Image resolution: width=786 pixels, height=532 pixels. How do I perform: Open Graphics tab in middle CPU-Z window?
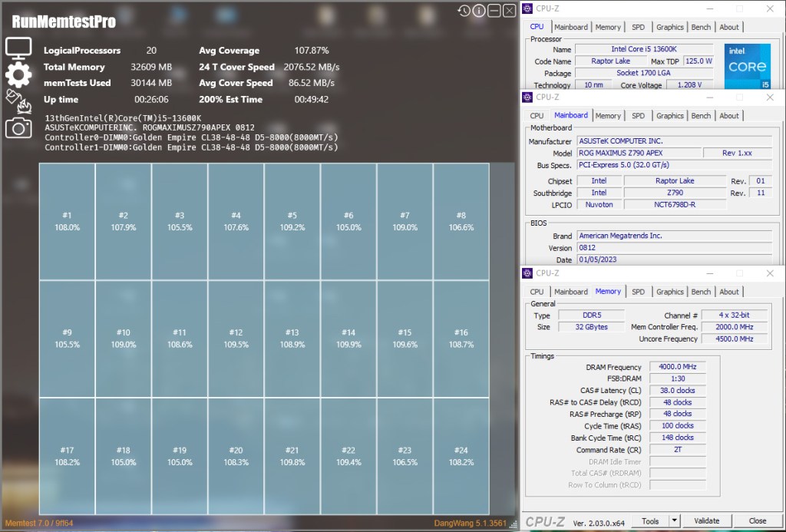[x=669, y=116]
